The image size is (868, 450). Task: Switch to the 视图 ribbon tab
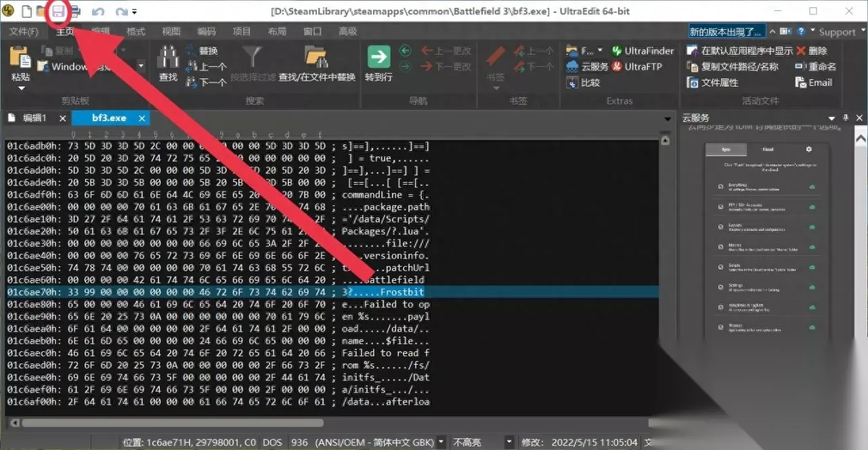click(171, 31)
